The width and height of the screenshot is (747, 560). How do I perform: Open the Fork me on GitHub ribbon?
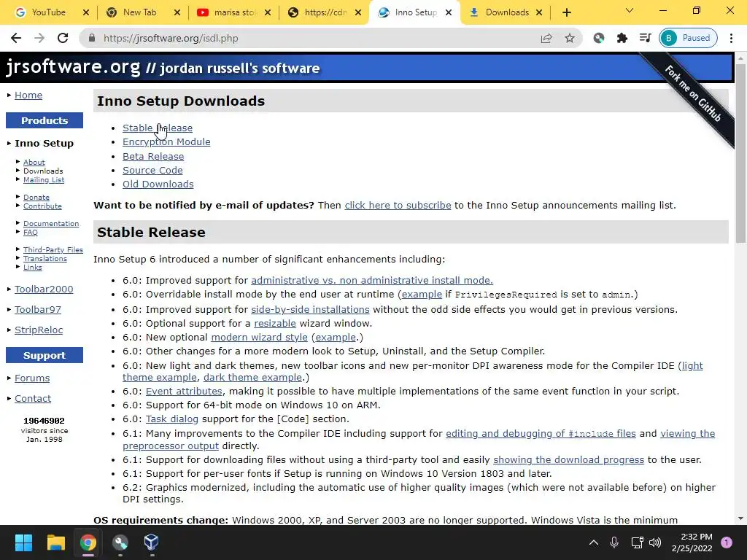pos(692,93)
